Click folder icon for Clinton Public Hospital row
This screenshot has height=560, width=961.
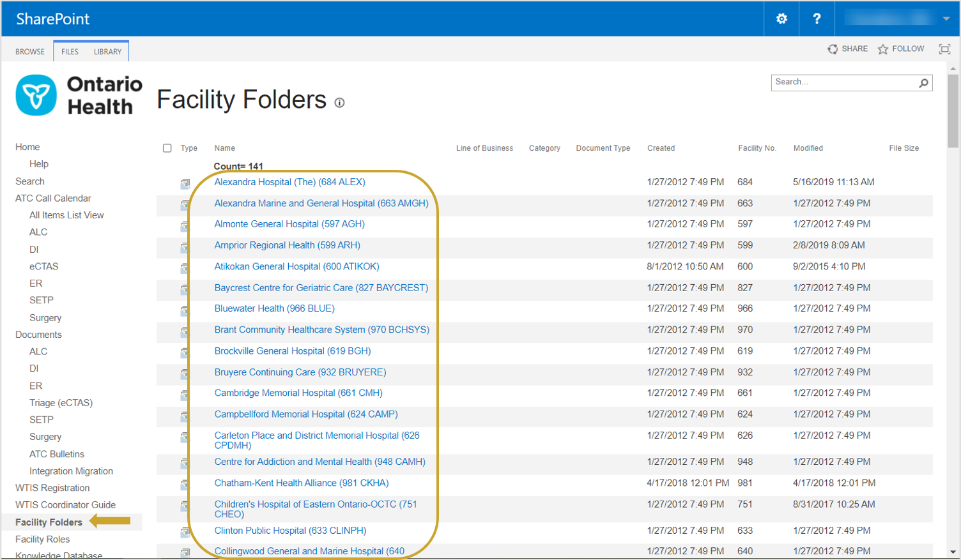coord(185,531)
